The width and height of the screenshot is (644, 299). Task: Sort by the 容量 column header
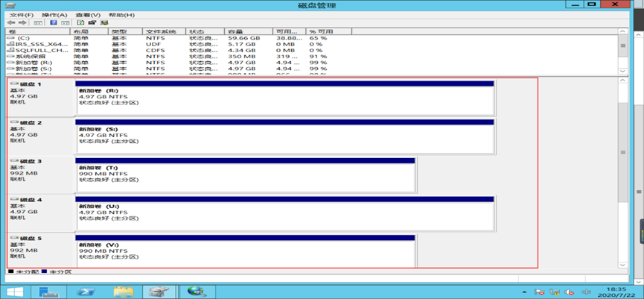[249, 31]
